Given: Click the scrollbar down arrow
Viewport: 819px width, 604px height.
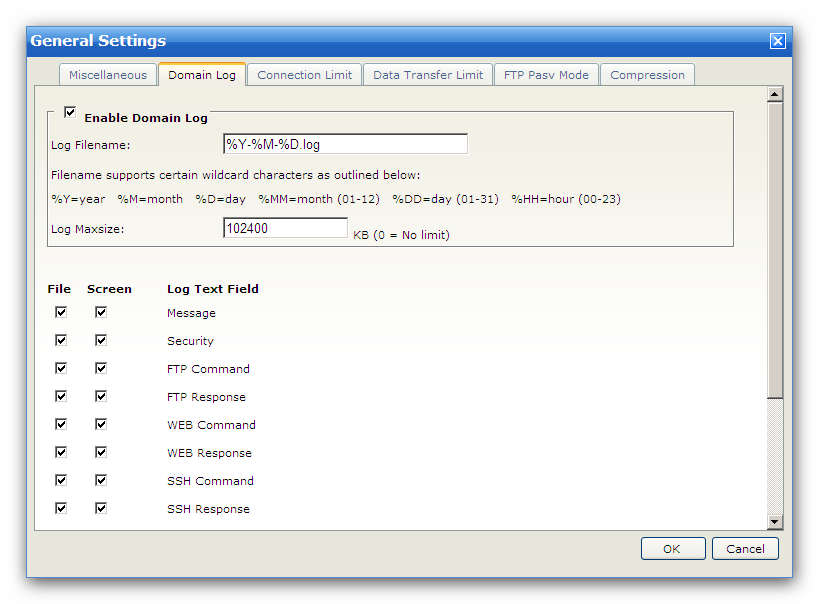Looking at the screenshot, I should click(775, 521).
